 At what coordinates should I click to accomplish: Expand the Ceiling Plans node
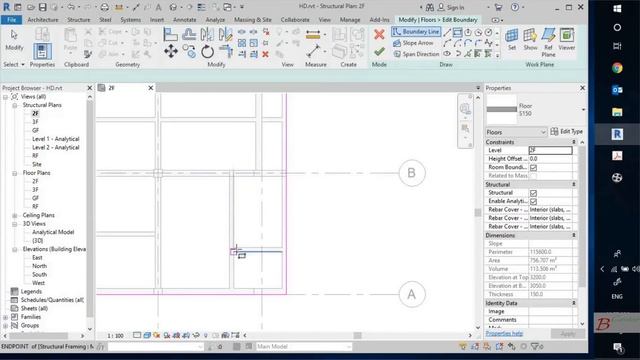pyautogui.click(x=15, y=215)
